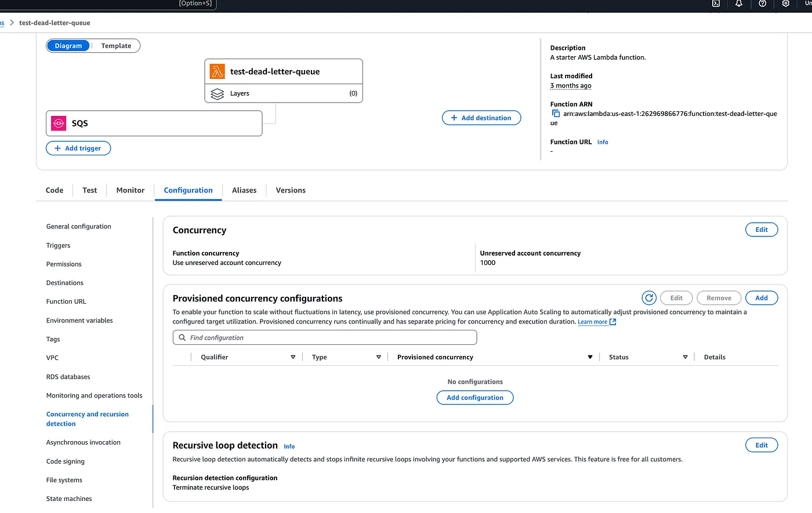Open General configuration section
This screenshot has width=812, height=513.
click(x=79, y=227)
